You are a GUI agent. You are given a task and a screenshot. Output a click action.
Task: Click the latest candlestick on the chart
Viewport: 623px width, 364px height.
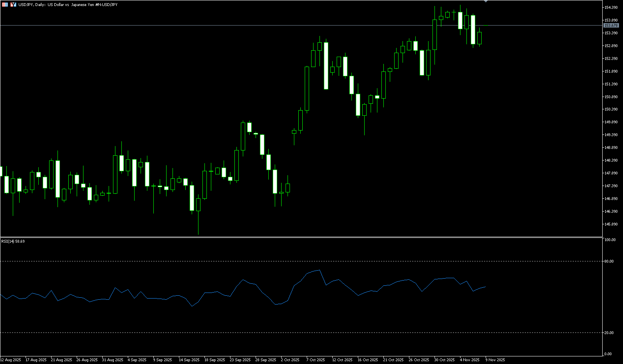click(479, 38)
